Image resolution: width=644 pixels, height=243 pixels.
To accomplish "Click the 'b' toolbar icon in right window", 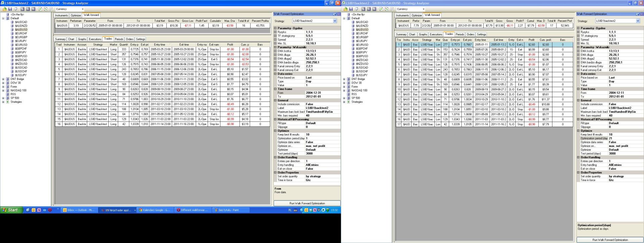I will pos(364,9).
